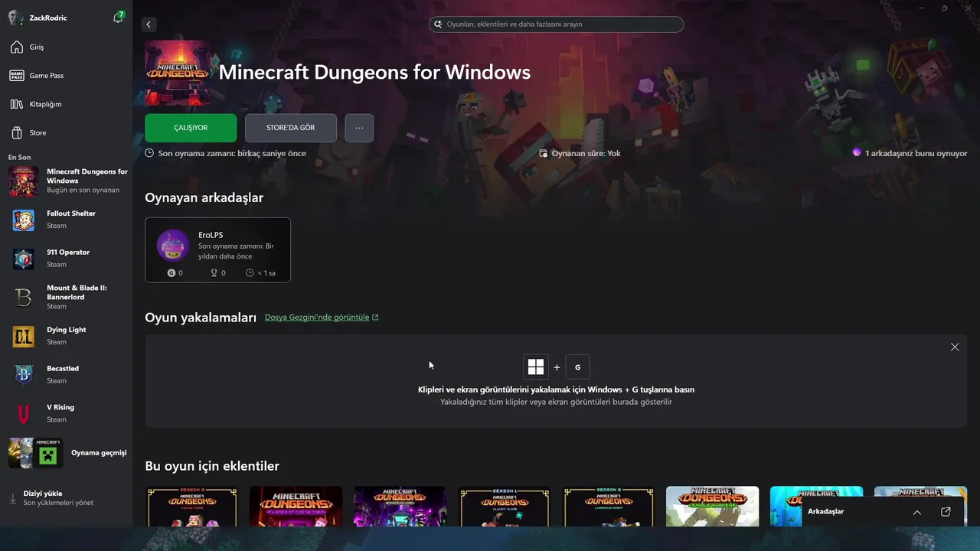The image size is (980, 551).
Task: Click the Windows key icon in captures hint
Action: 536,367
